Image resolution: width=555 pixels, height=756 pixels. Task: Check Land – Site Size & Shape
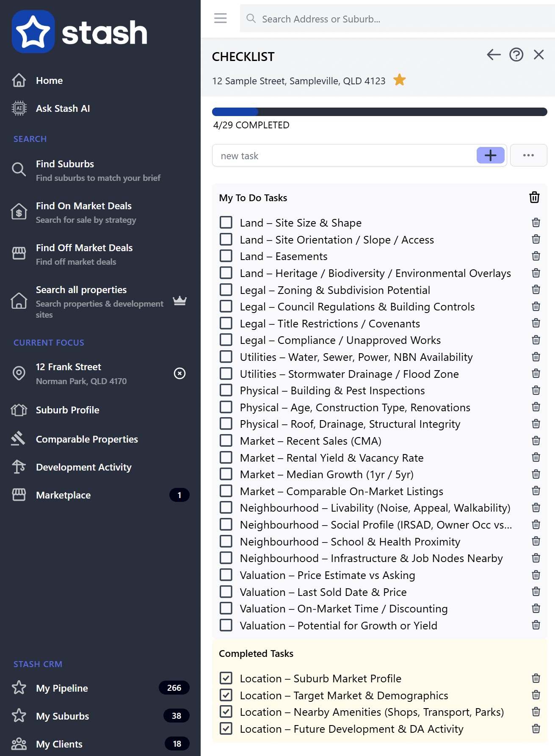point(226,222)
